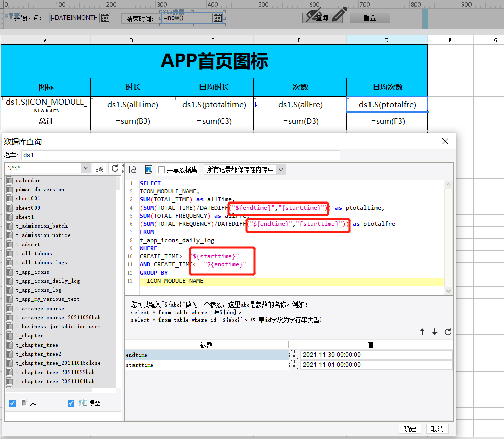Open the ZYXY database connection dropdown
The height and width of the screenshot is (439, 504).
click(85, 168)
